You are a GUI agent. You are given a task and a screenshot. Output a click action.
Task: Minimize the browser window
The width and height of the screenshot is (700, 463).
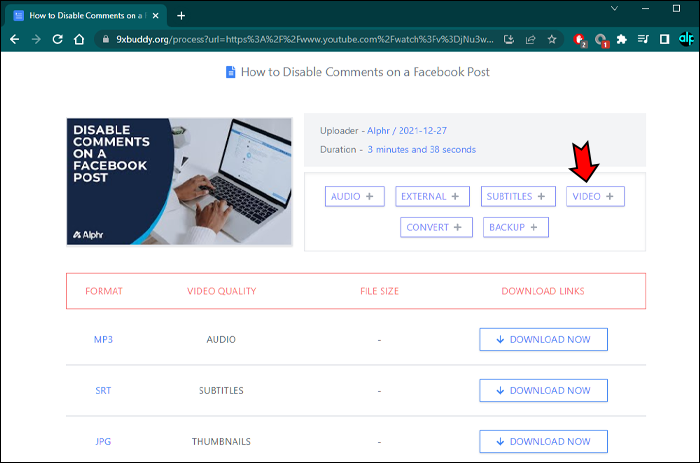[x=646, y=8]
